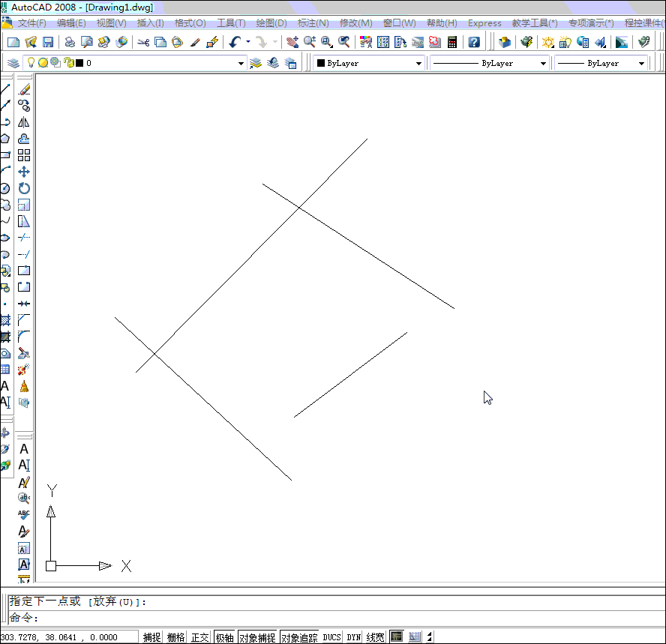Open the Express menu

coord(484,23)
